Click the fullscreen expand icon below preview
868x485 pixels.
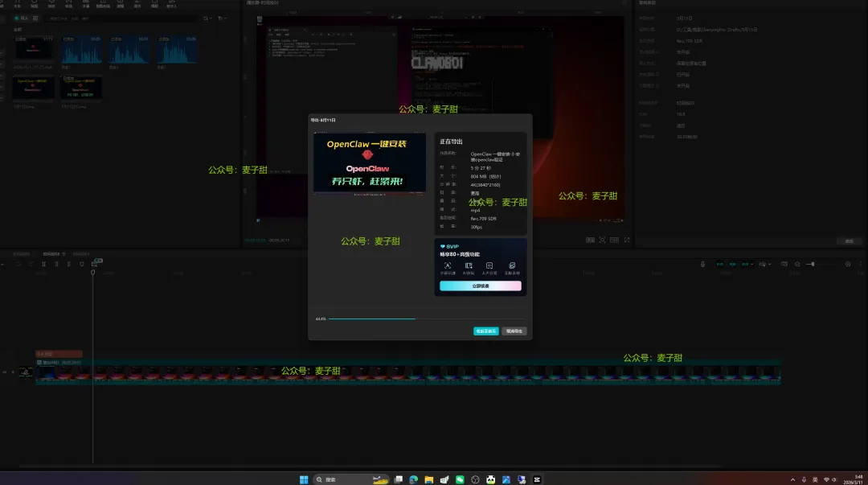pos(627,240)
